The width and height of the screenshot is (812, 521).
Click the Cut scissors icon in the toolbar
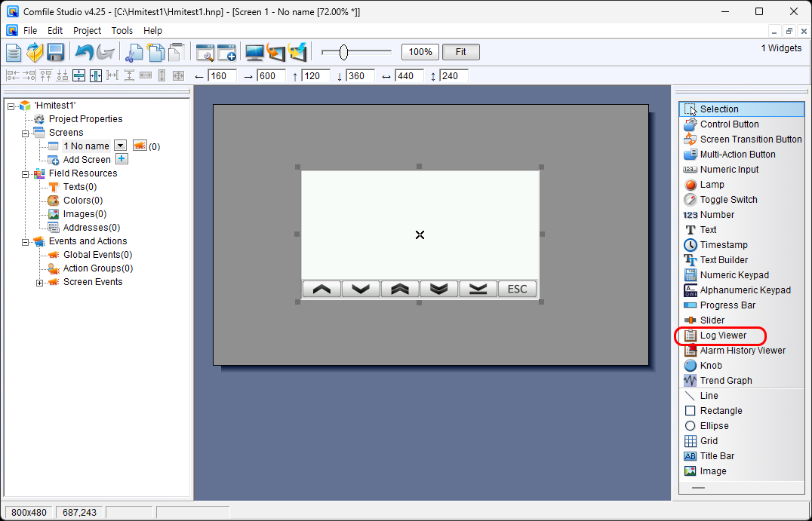click(x=134, y=52)
